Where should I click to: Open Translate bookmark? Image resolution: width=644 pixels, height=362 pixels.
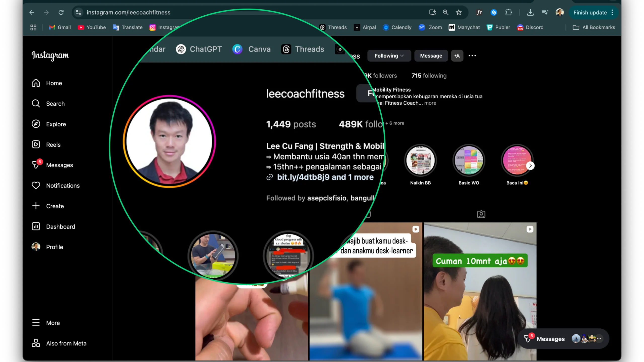coord(128,27)
